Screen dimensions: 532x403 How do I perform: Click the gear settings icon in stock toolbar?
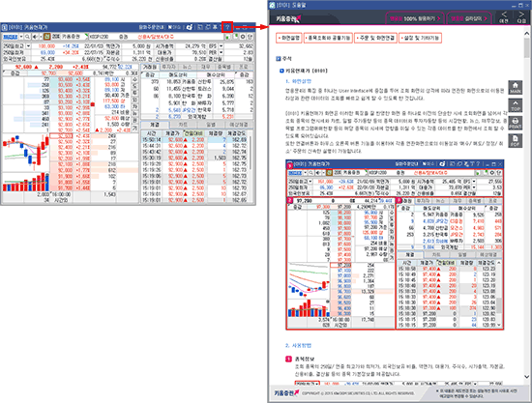point(243,37)
